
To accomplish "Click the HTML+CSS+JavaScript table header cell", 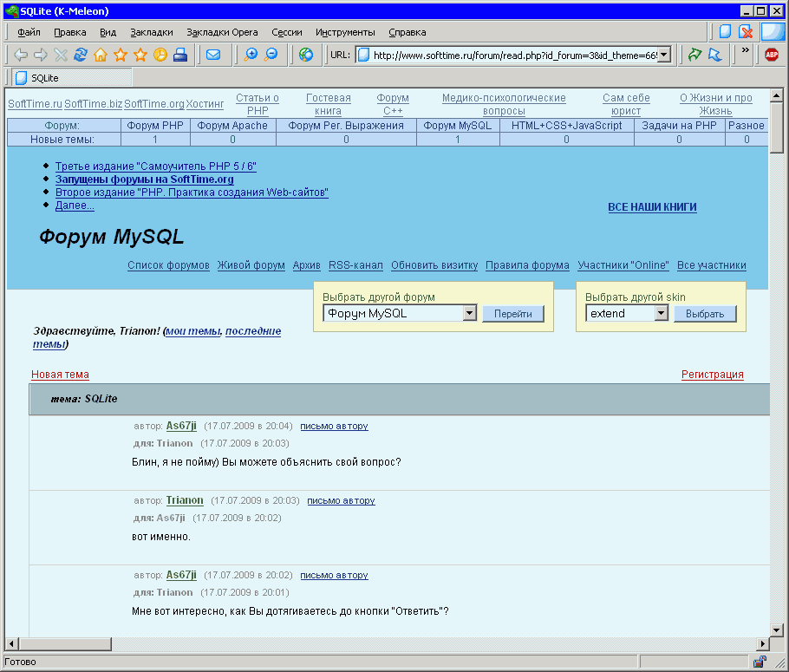I will (x=566, y=126).
